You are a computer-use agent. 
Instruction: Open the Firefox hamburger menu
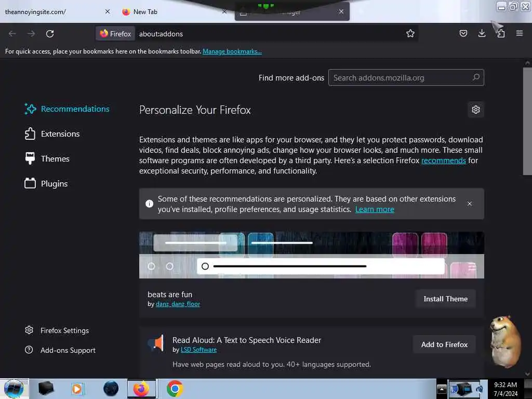[x=519, y=33]
